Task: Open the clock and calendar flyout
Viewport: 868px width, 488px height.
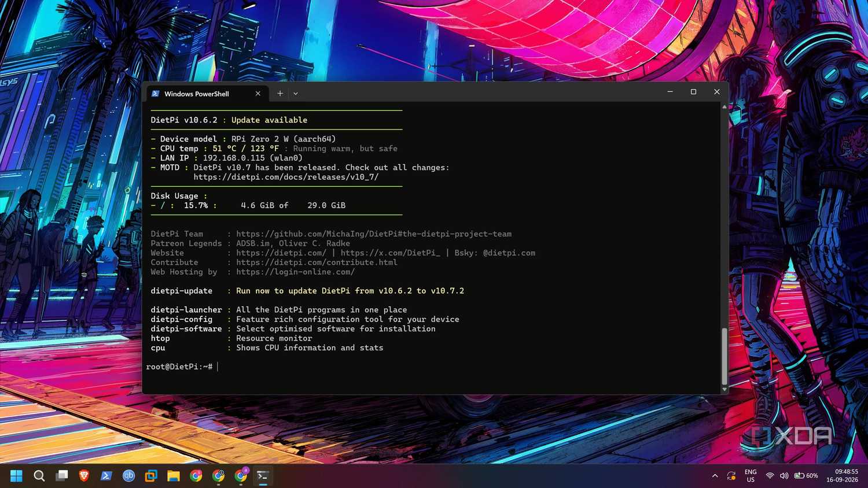Action: pos(842,476)
